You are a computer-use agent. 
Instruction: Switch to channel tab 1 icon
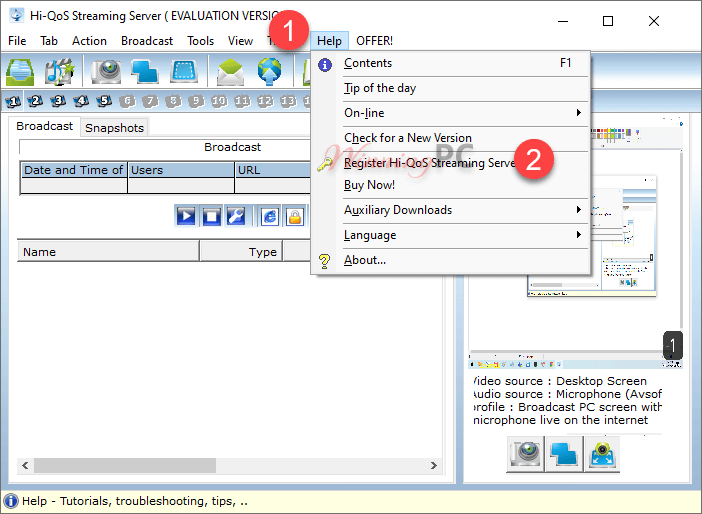pos(13,101)
